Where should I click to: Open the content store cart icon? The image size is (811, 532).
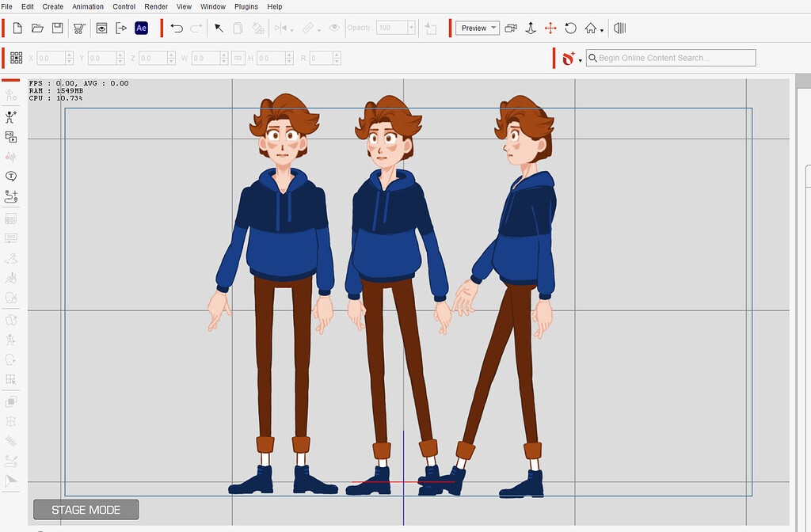(79, 28)
